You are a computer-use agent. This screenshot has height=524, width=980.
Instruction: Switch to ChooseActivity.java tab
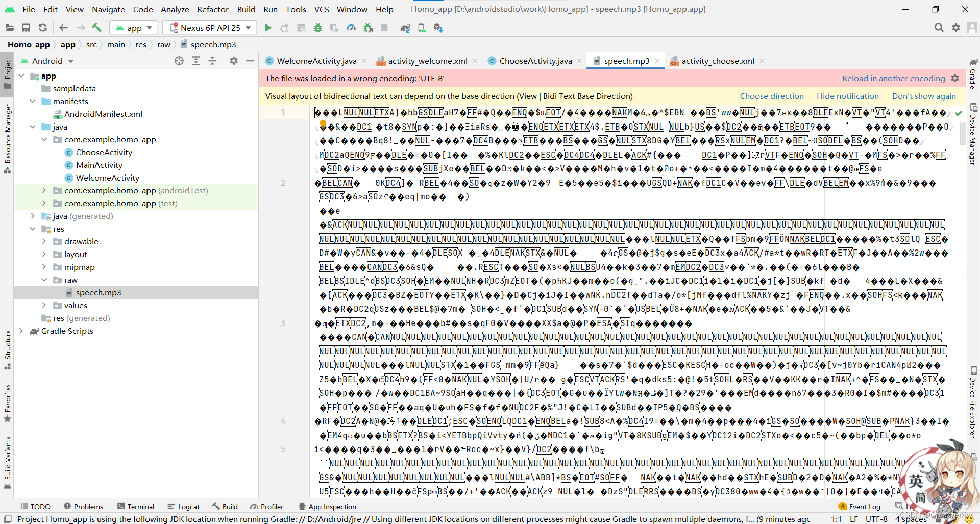(535, 61)
